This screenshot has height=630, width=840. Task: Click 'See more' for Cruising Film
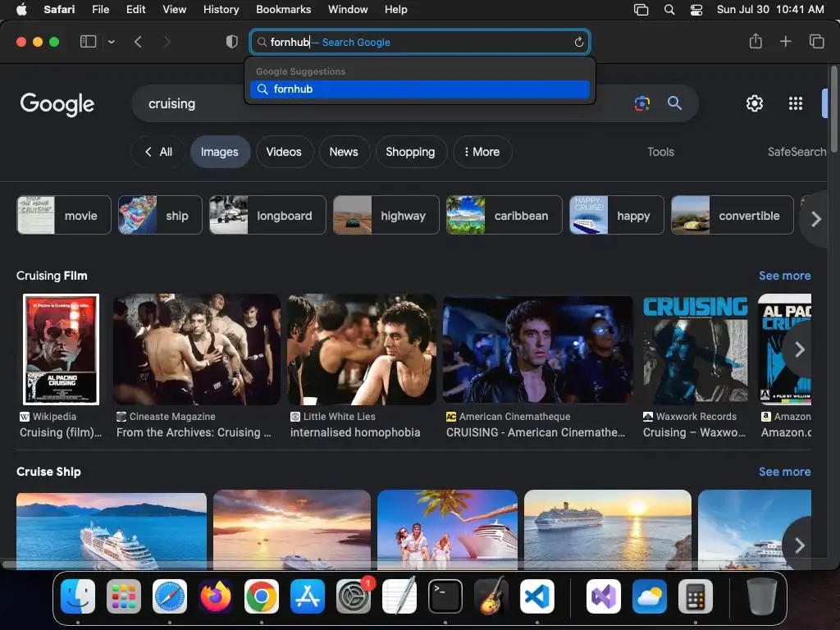tap(784, 276)
